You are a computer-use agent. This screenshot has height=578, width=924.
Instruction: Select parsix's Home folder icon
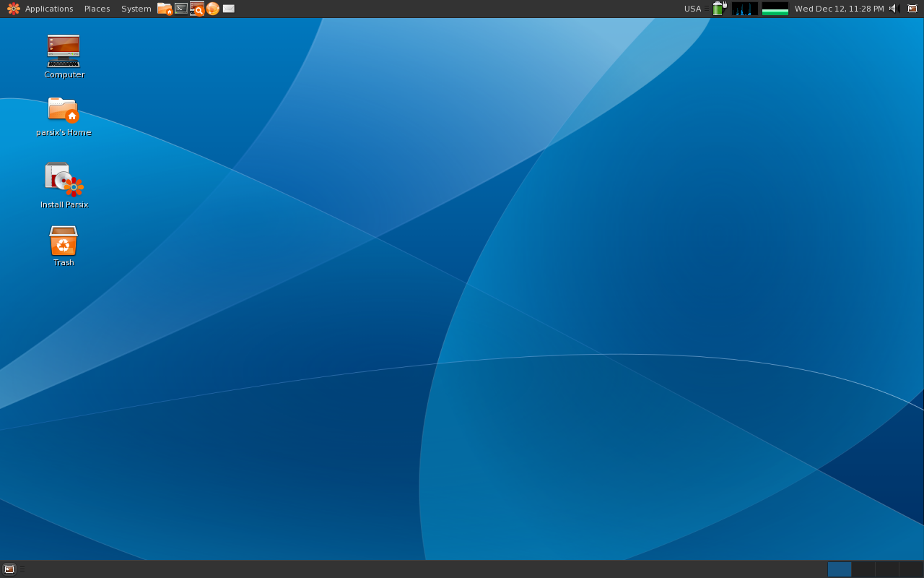64,116
